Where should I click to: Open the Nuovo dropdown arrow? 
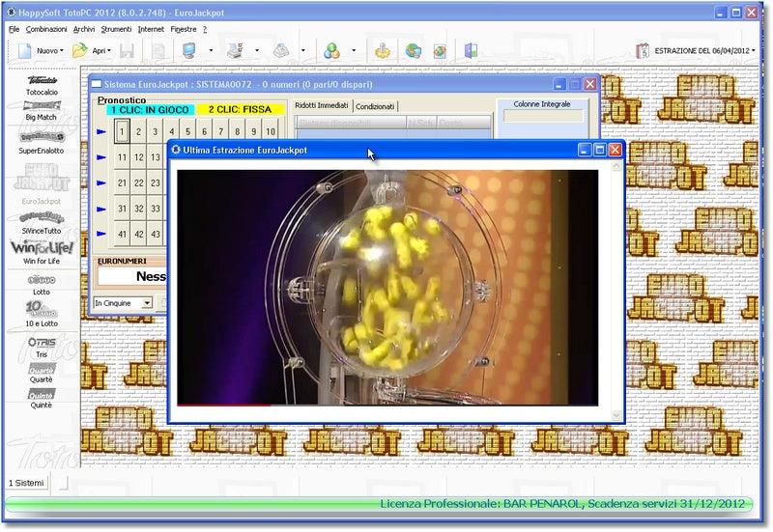click(62, 51)
